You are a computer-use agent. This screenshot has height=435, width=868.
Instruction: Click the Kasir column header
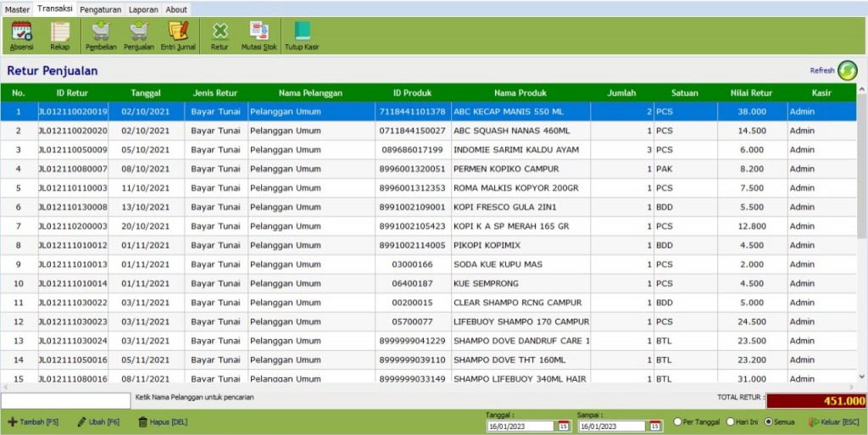point(821,93)
